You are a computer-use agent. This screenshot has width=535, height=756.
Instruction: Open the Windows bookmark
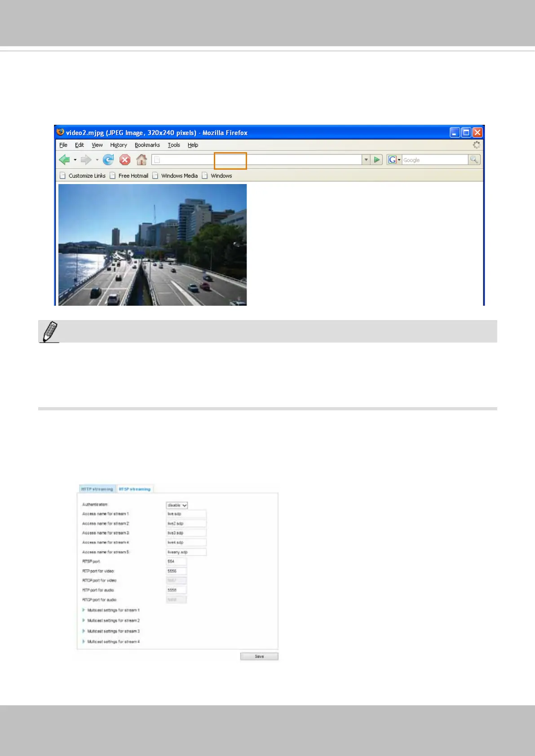pos(217,176)
